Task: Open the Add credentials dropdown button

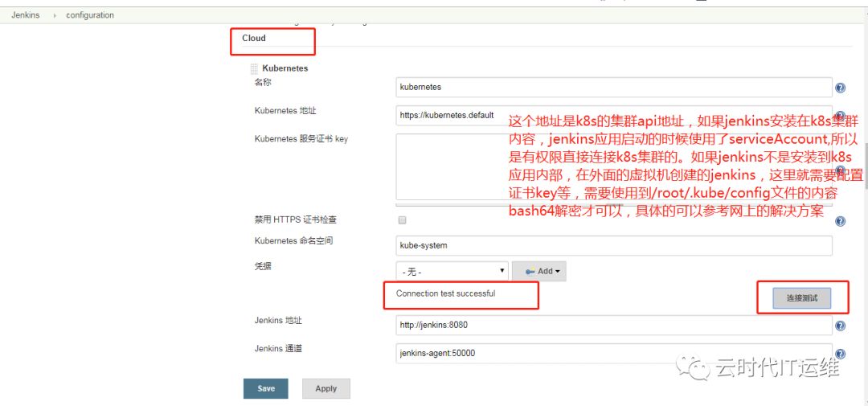Action: (x=538, y=272)
